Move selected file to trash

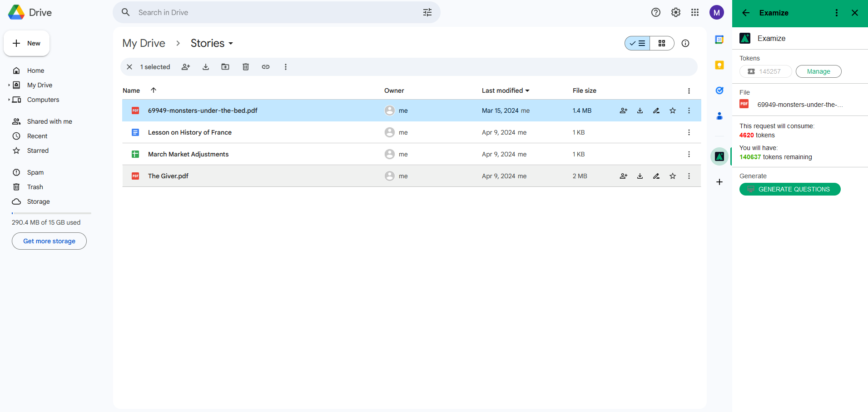[246, 67]
